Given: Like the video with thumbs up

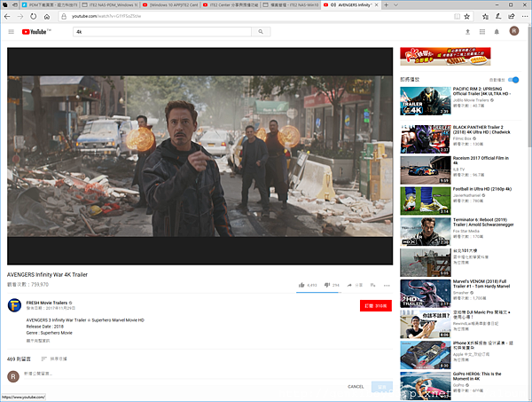Looking at the screenshot, I should 301,285.
